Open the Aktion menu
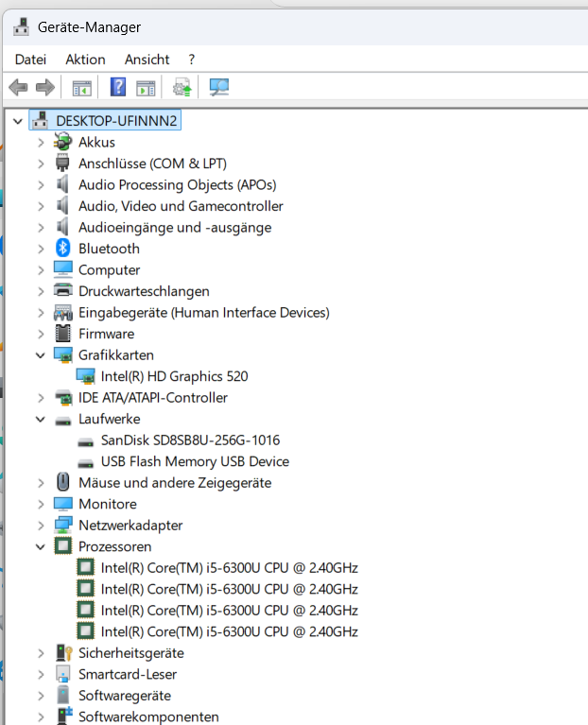Screen dimensions: 588x725 85,60
